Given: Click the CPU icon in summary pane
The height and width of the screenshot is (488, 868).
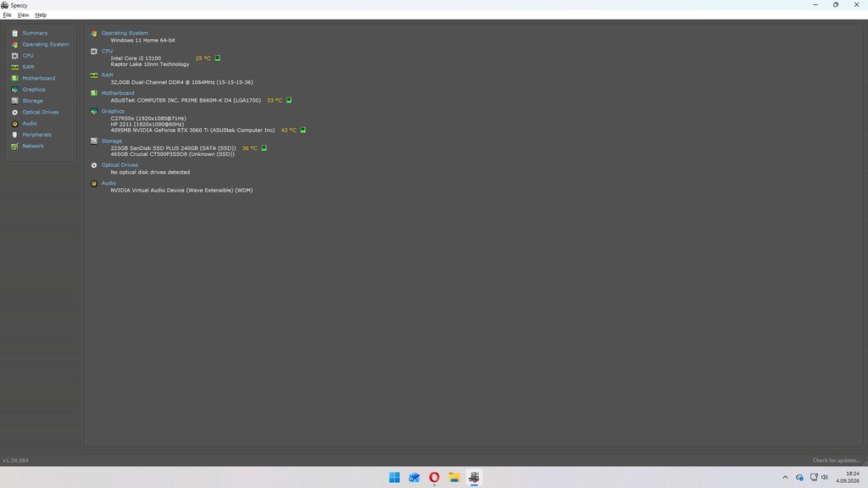Looking at the screenshot, I should [94, 51].
